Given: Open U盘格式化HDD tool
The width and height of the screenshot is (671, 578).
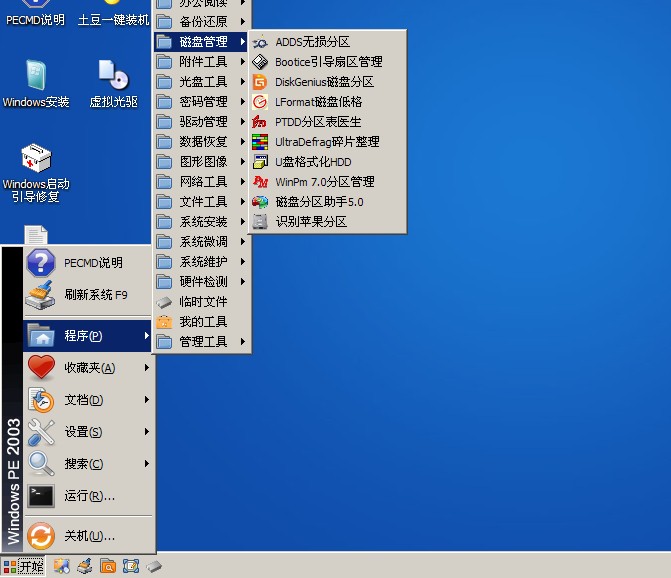Looking at the screenshot, I should [327, 162].
